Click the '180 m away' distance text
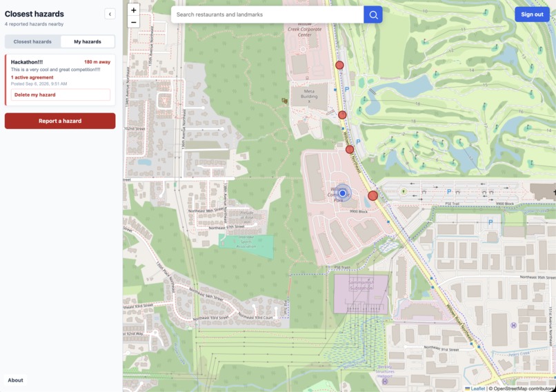556x392 pixels. tap(97, 61)
